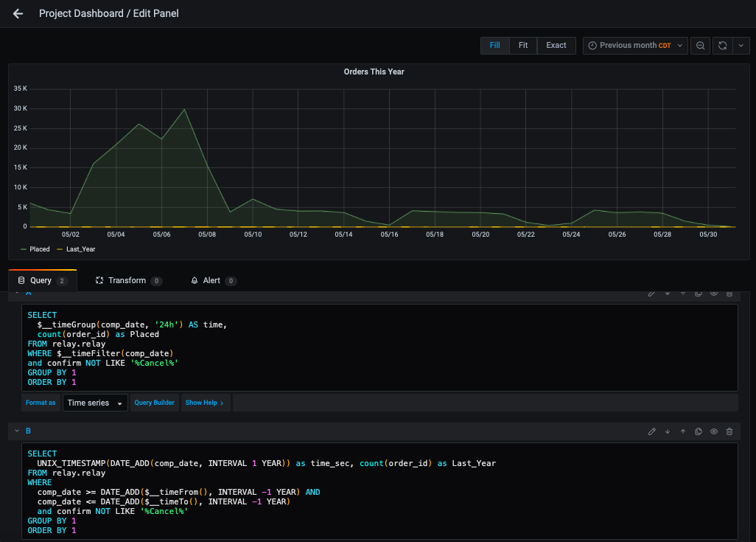
Task: Select the Exact display mode
Action: (556, 46)
